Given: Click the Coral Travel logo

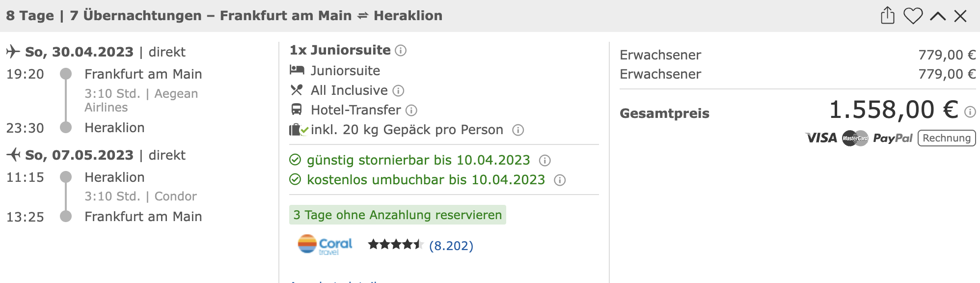Looking at the screenshot, I should pyautogui.click(x=325, y=244).
